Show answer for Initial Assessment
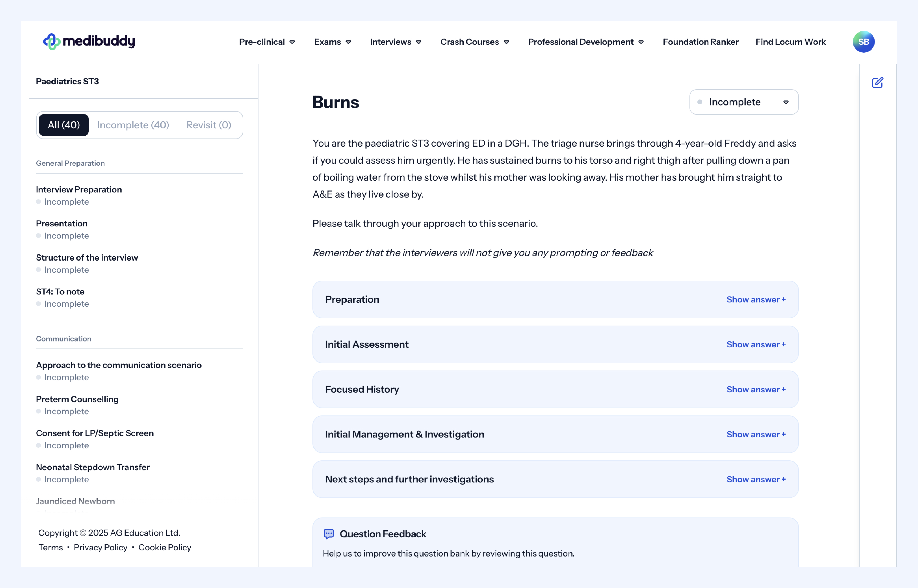The image size is (918, 588). tap(756, 344)
